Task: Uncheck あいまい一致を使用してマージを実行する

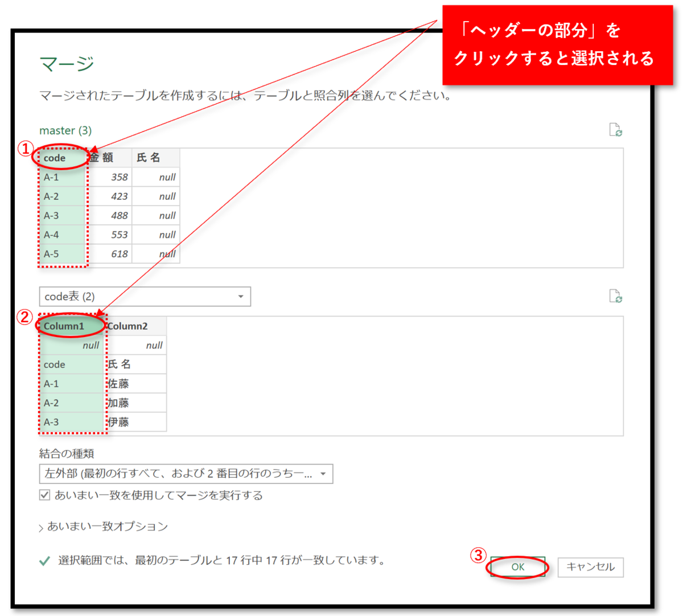Action: (x=44, y=496)
